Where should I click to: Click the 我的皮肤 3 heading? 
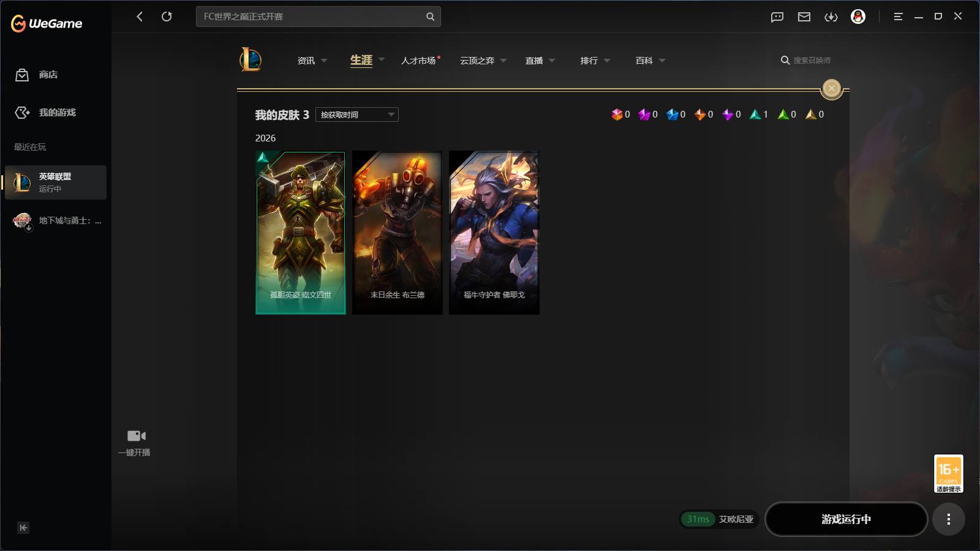coord(282,115)
